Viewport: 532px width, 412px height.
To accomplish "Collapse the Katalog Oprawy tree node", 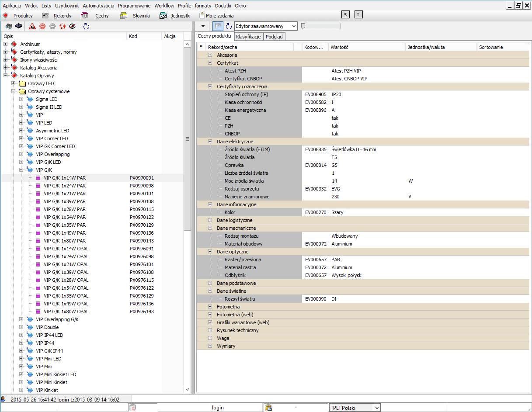I will pyautogui.click(x=5, y=76).
